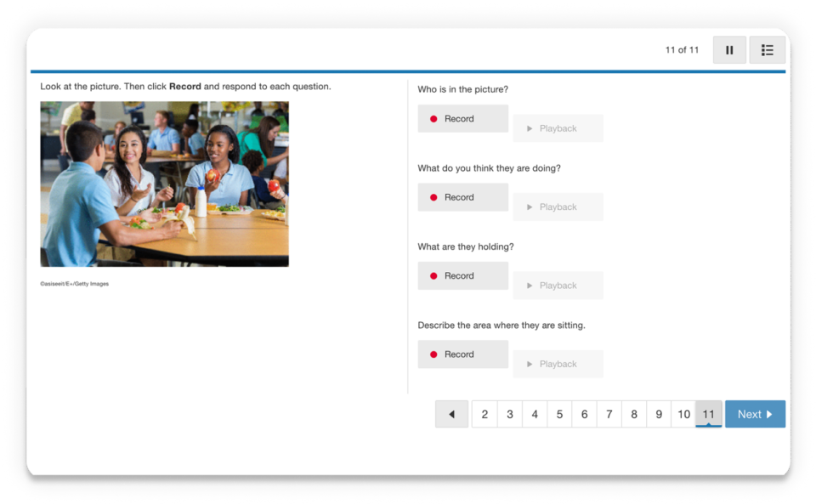Click the 'Who is in the picture?' question
This screenshot has height=504, width=816.
[x=462, y=89]
